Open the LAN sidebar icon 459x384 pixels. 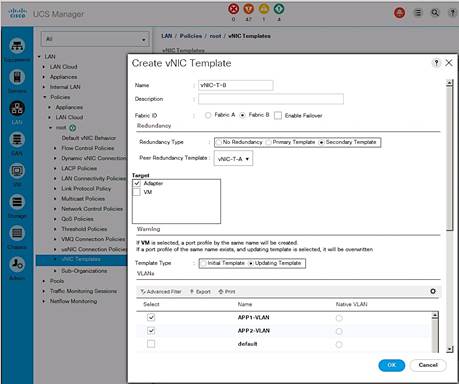point(17,109)
